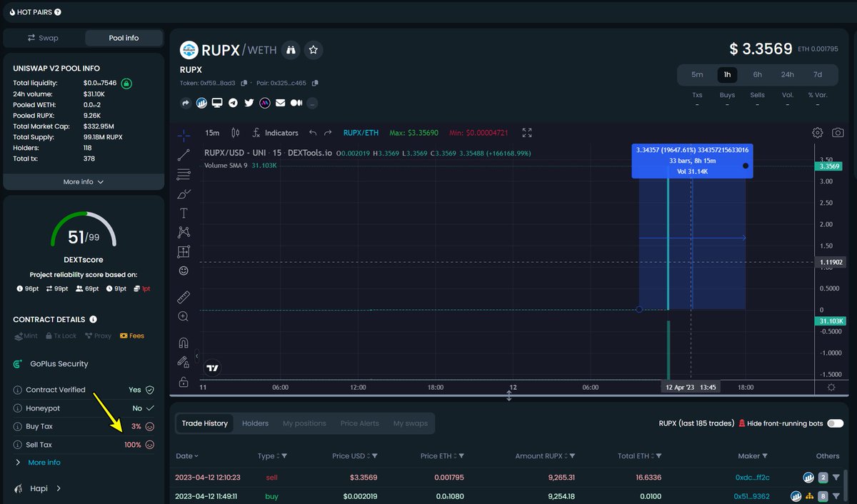Toggle Hide front-running bots switch
This screenshot has width=857, height=504.
coord(835,423)
